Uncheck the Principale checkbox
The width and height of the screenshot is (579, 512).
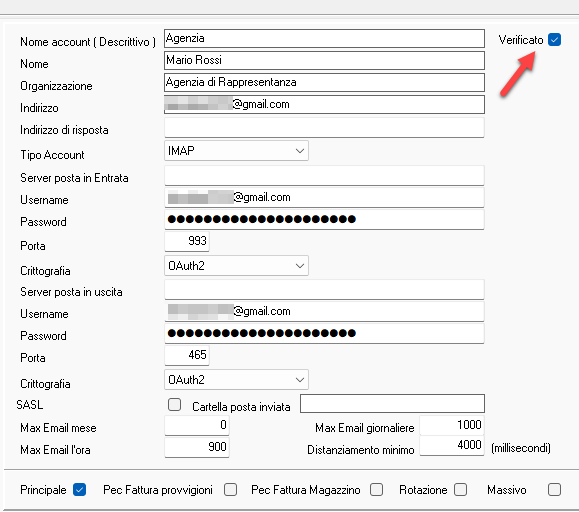coord(79,489)
